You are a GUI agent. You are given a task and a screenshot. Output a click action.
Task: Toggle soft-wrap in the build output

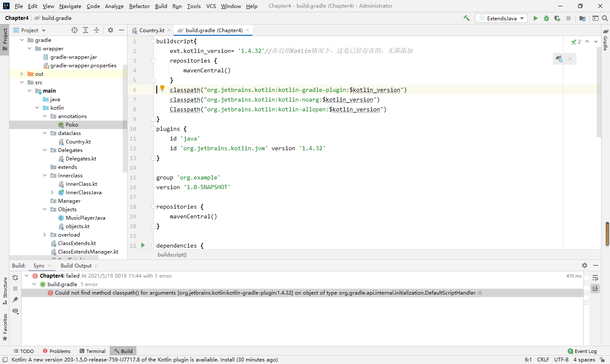point(595,278)
